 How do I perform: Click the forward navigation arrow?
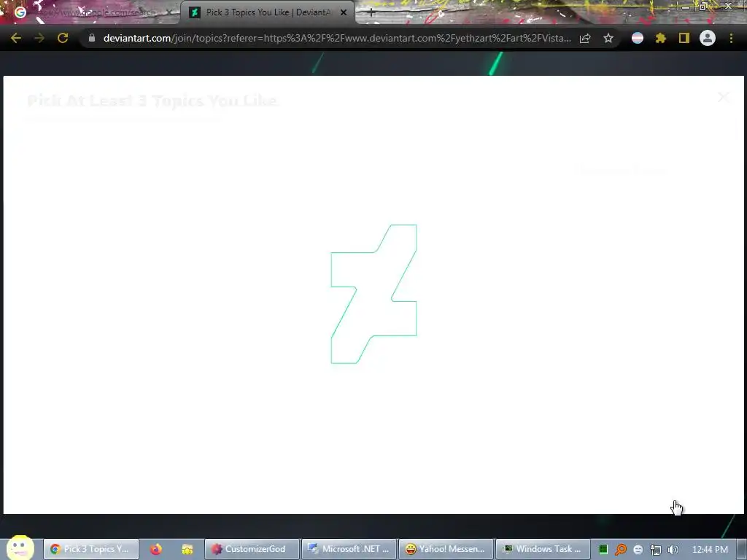pyautogui.click(x=39, y=38)
